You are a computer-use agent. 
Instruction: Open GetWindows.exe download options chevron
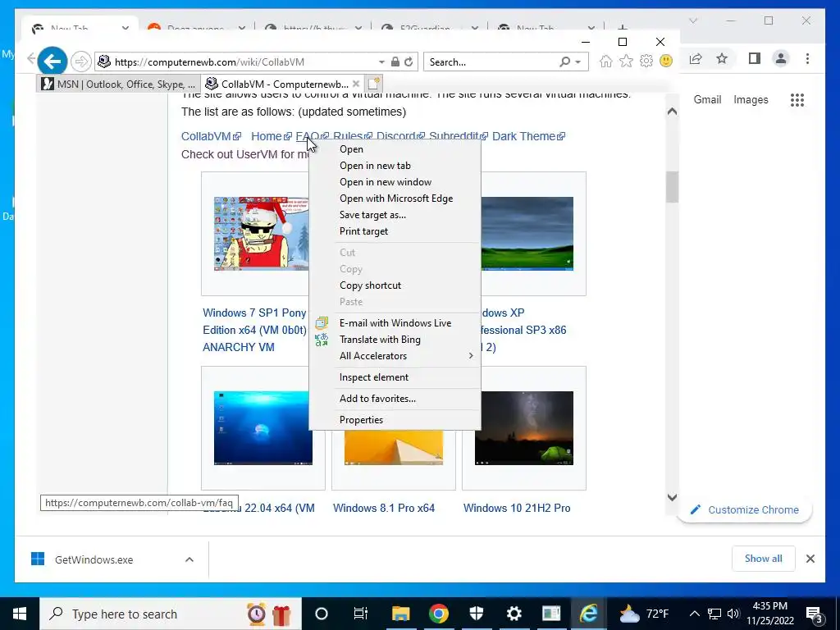click(x=189, y=559)
